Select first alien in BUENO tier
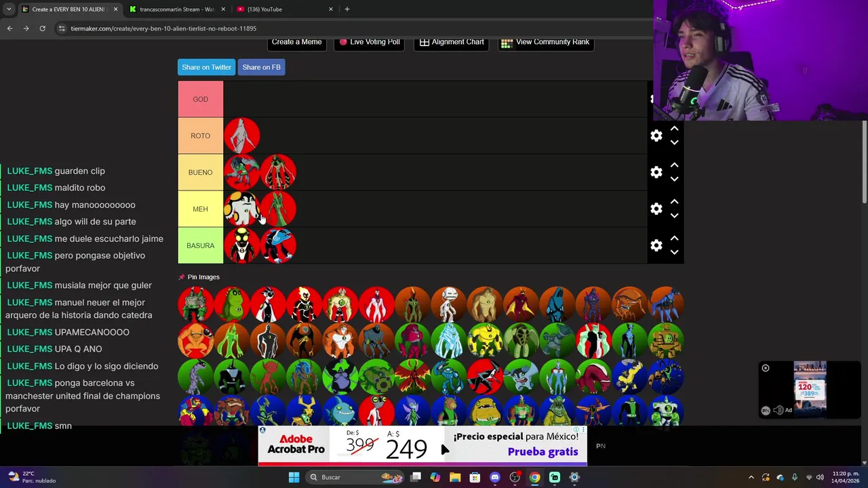The width and height of the screenshot is (868, 488). 241,172
